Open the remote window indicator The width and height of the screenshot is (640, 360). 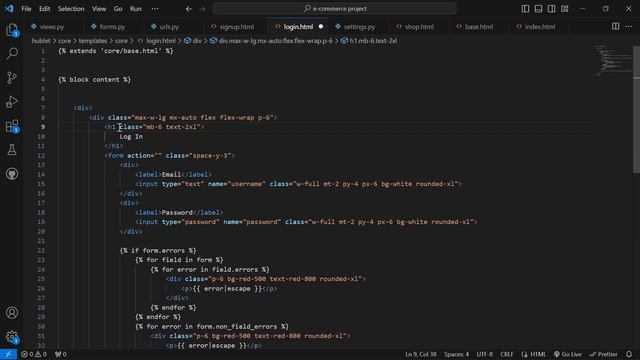click(x=8, y=354)
